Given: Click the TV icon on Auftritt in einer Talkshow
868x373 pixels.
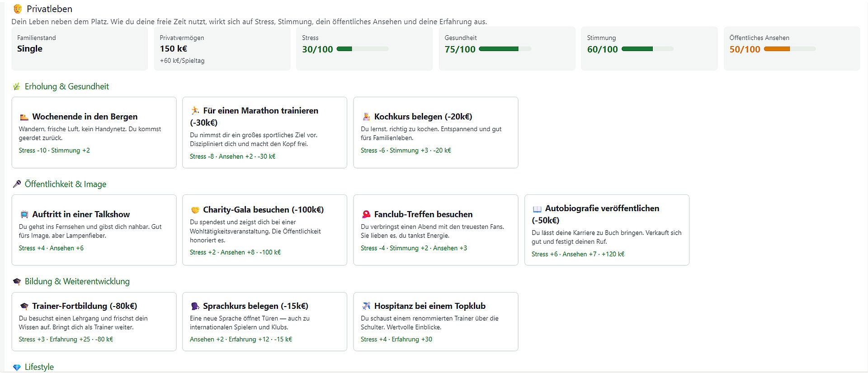Looking at the screenshot, I should [24, 215].
